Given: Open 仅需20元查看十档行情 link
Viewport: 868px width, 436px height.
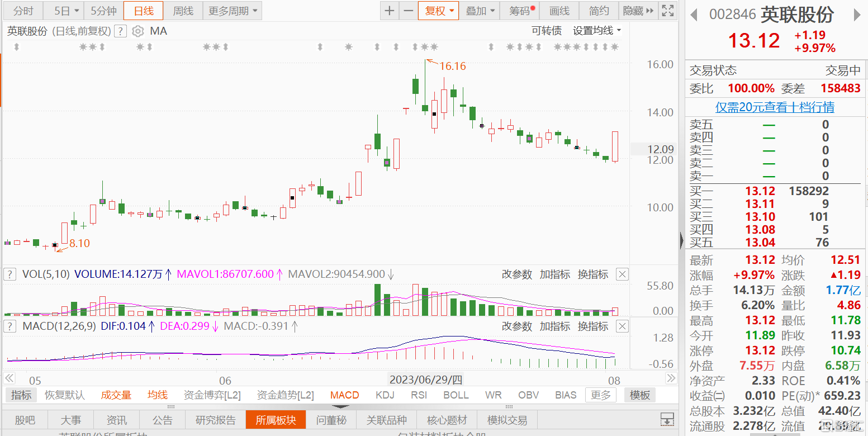Looking at the screenshot, I should pyautogui.click(x=775, y=107).
